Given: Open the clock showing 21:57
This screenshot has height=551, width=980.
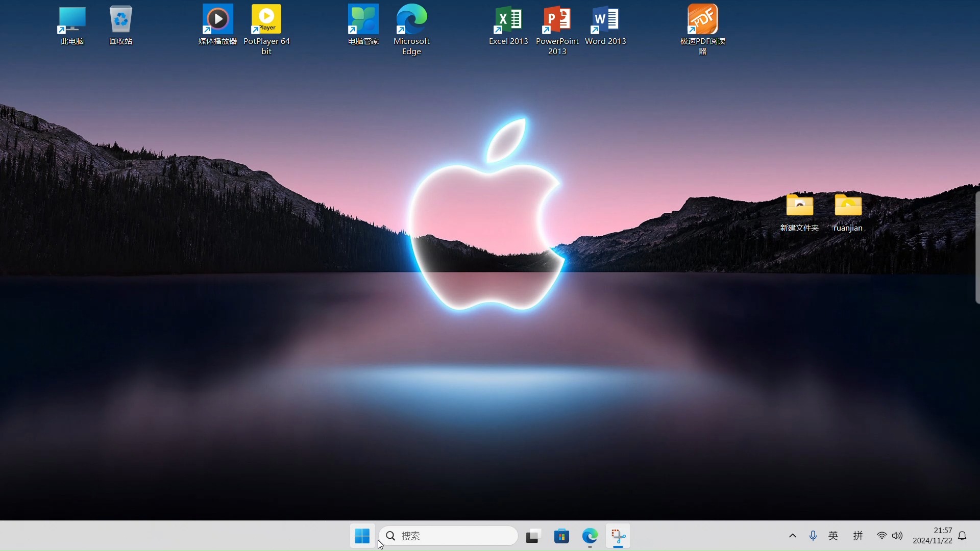Looking at the screenshot, I should pyautogui.click(x=933, y=536).
